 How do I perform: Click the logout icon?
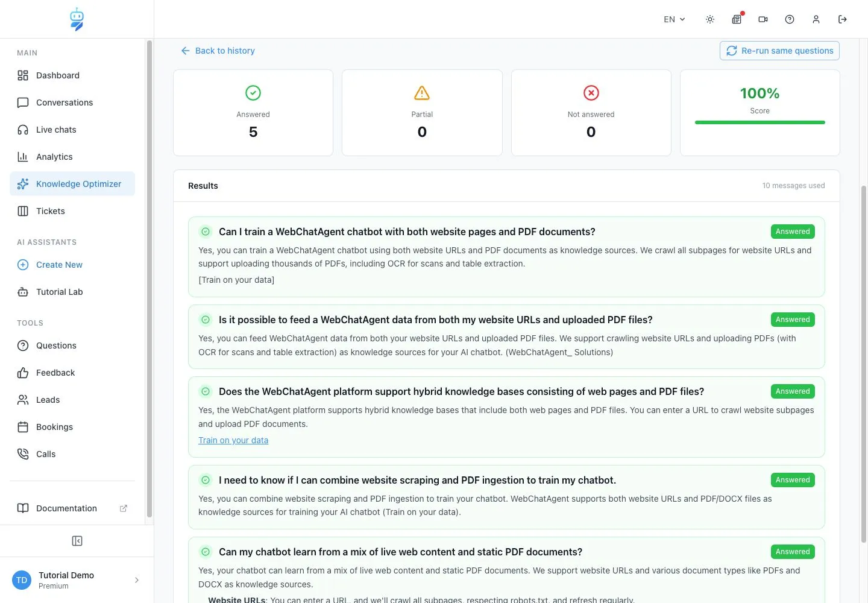click(x=843, y=19)
